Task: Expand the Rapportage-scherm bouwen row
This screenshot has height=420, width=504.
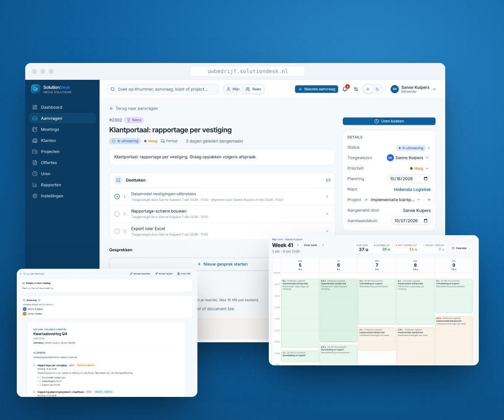Action: coord(327,214)
